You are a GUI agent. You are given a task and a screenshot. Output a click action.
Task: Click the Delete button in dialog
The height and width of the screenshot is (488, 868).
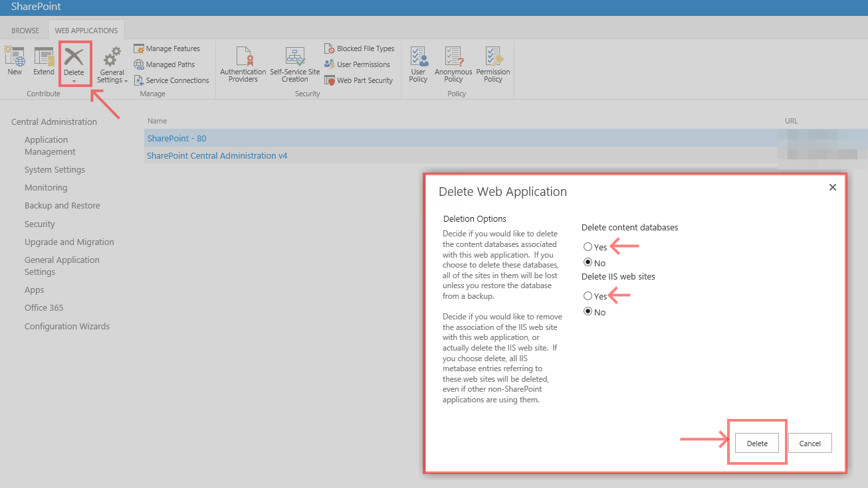(x=757, y=444)
